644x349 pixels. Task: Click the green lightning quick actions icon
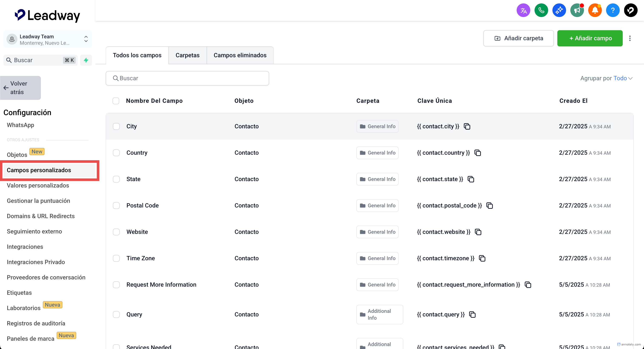[86, 60]
